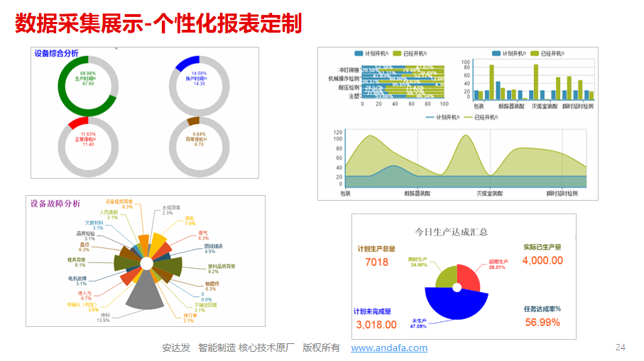Click the 今日生产达成汇总 chart title

(x=450, y=231)
